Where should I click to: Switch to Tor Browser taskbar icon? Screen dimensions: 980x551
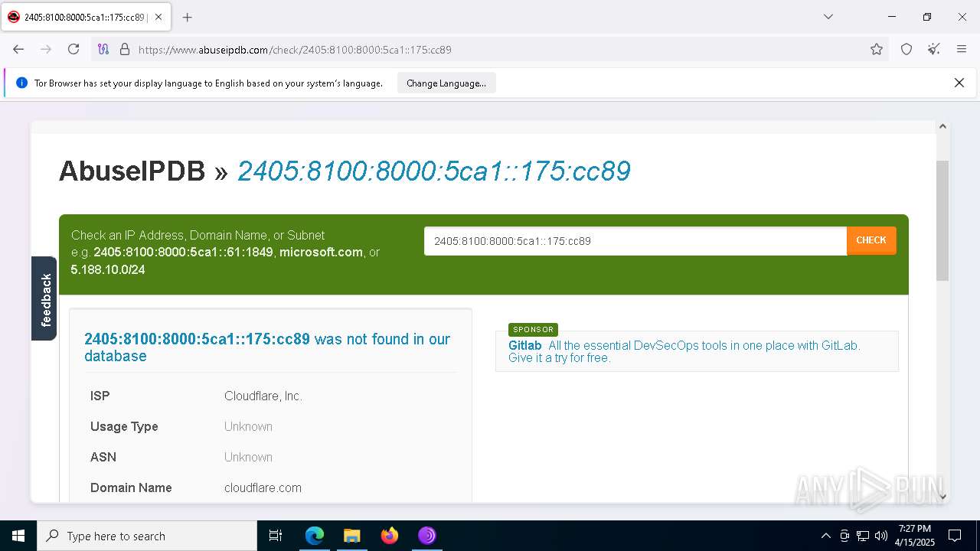coord(426,536)
